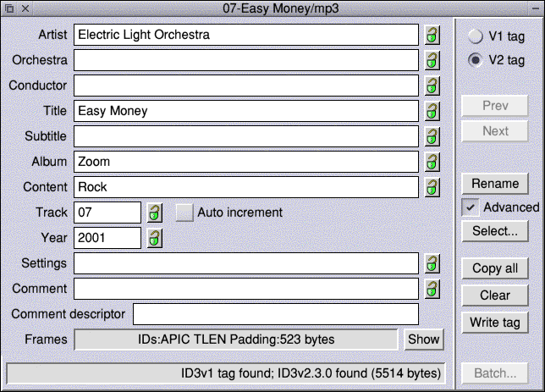This screenshot has height=392, width=545.
Task: Open the Rename function
Action: [495, 184]
